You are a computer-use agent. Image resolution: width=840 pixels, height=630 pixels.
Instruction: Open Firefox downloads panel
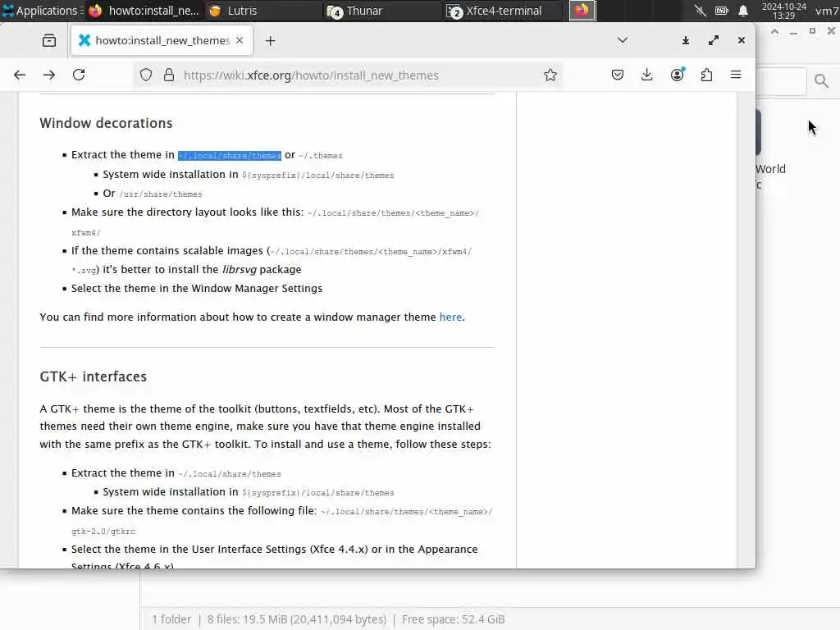click(x=646, y=75)
